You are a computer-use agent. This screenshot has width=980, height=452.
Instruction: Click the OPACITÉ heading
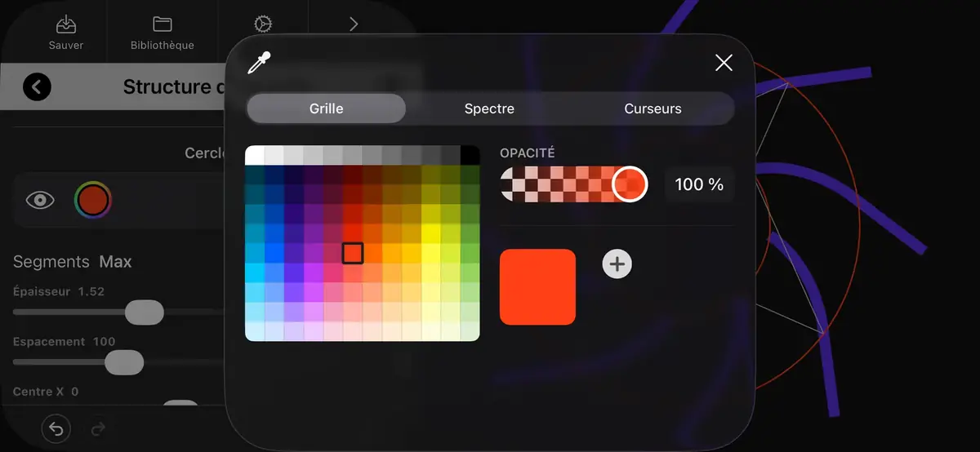528,153
